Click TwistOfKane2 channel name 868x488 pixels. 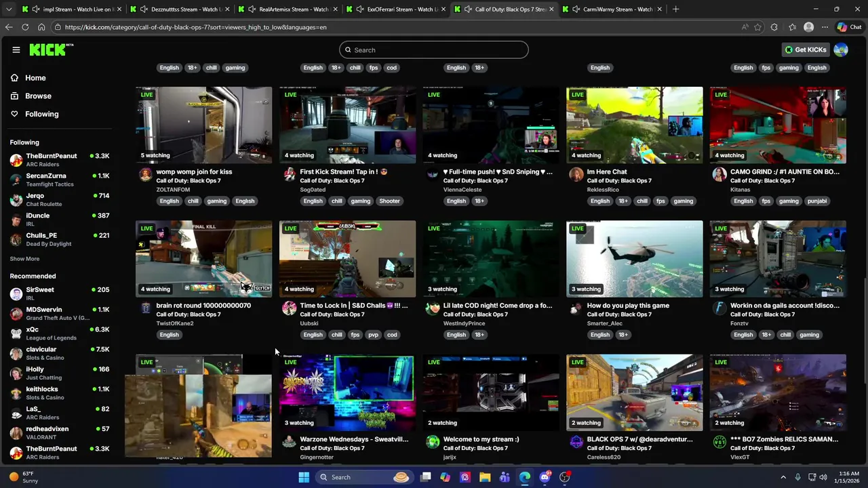(175, 323)
